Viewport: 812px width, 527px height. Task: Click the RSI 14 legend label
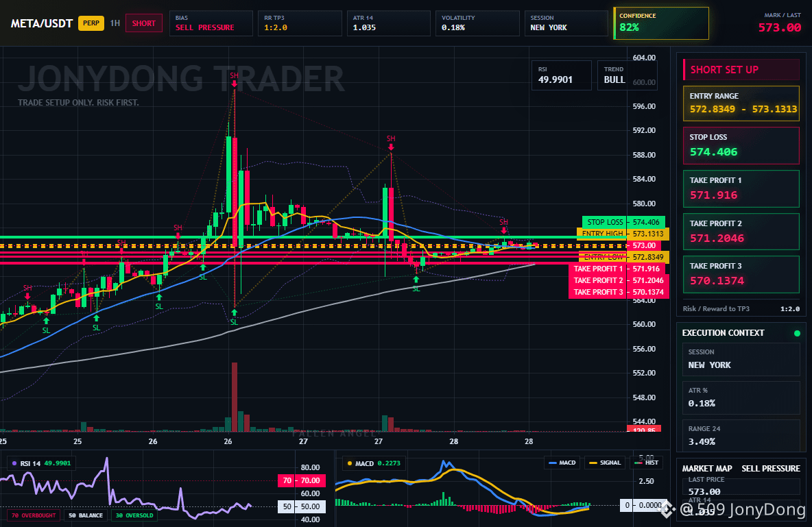pos(41,463)
